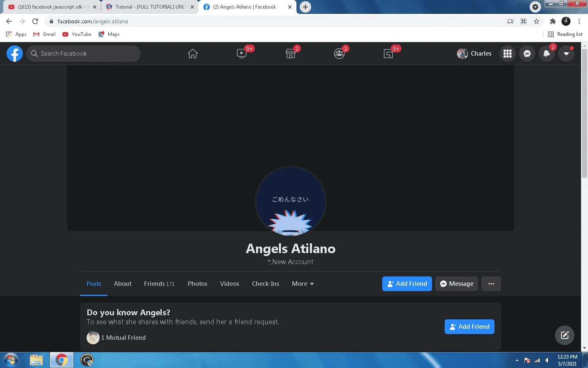Open the Check-Ins tab

(265, 284)
